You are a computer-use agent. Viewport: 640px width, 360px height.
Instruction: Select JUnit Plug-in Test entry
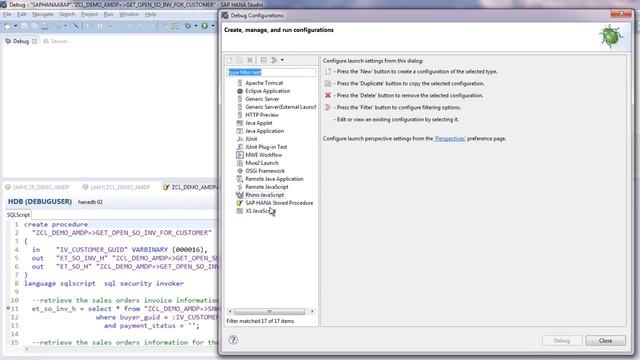(x=266, y=147)
